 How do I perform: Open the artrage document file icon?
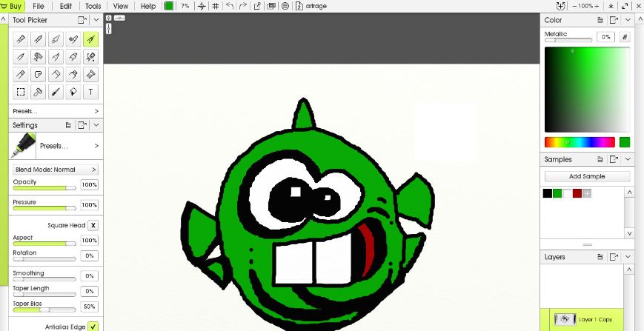tap(299, 6)
